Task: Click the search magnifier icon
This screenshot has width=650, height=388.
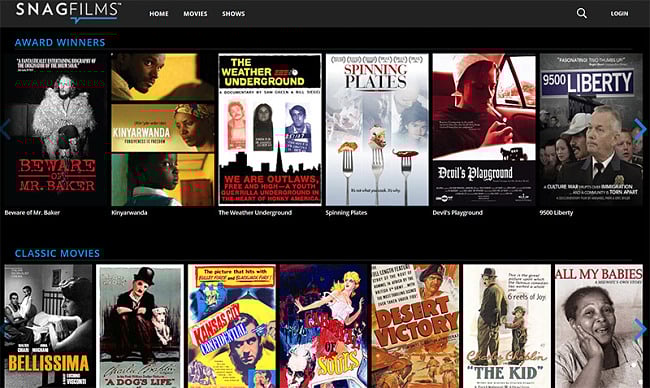Action: (582, 13)
